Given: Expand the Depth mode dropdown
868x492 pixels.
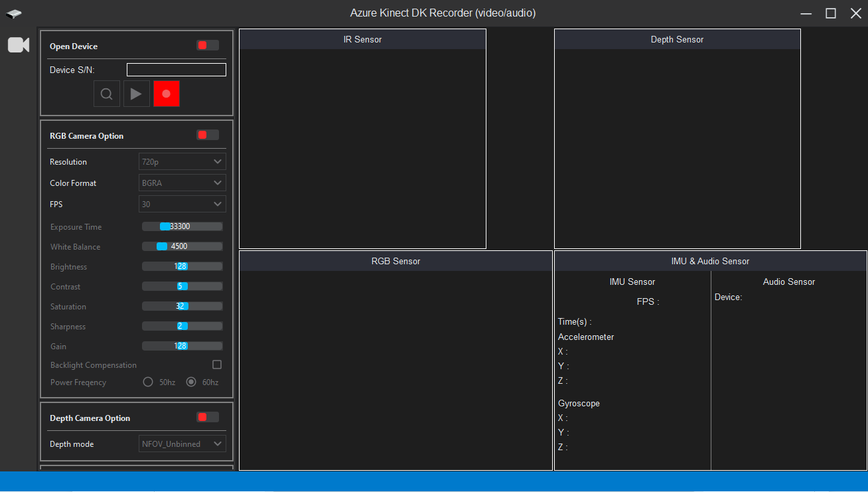Looking at the screenshot, I should pos(182,444).
